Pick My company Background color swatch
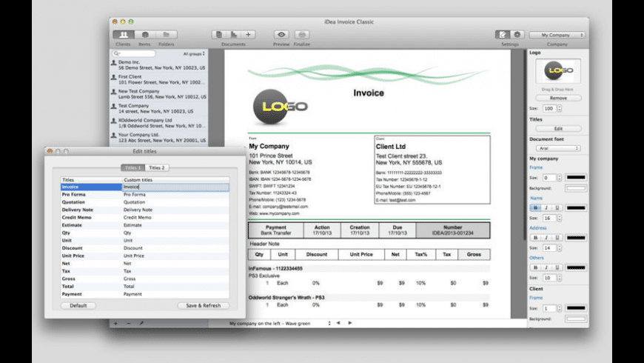This screenshot has height=363, width=644. 576,188
